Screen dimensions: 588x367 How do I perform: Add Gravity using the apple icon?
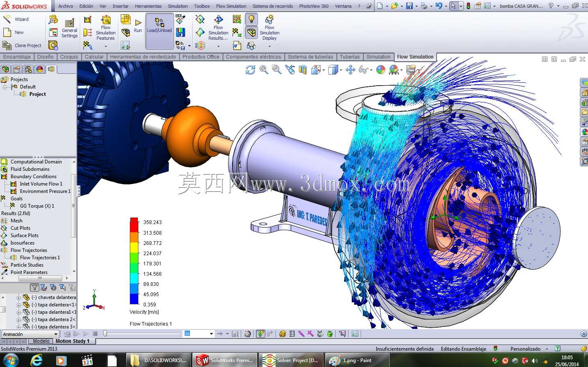(330, 334)
